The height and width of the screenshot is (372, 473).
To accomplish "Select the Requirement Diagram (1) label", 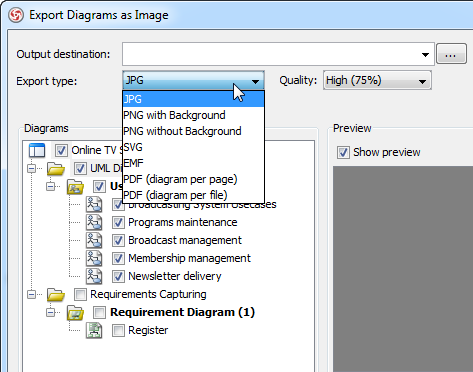I will pyautogui.click(x=182, y=312).
